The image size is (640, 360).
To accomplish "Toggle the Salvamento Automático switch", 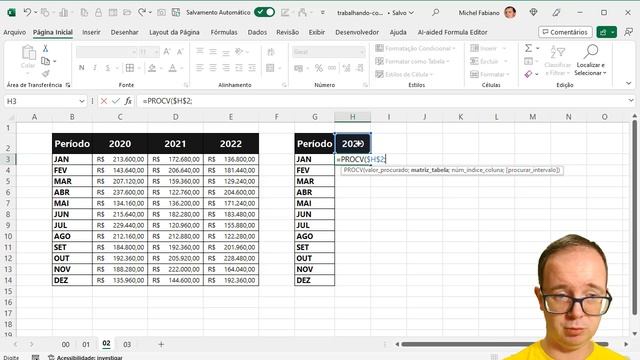I will click(x=264, y=12).
